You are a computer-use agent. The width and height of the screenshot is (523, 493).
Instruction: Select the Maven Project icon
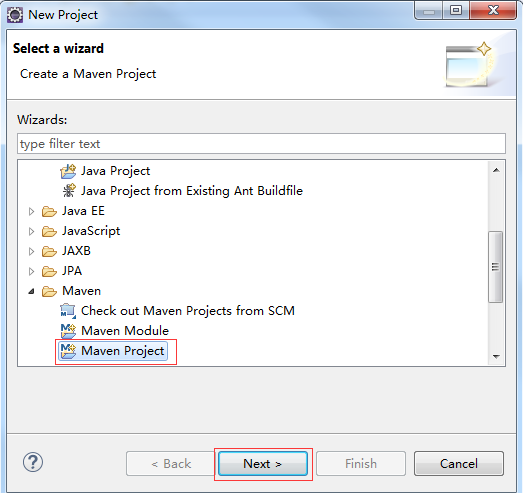coord(68,351)
